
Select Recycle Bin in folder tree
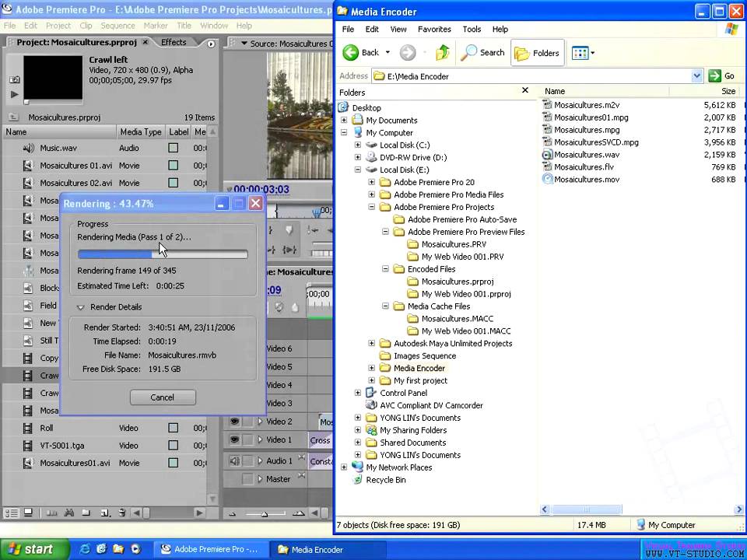385,480
